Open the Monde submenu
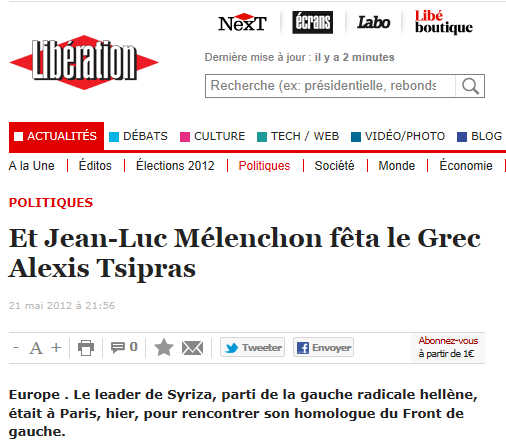This screenshot has height=448, width=506. coord(397,166)
